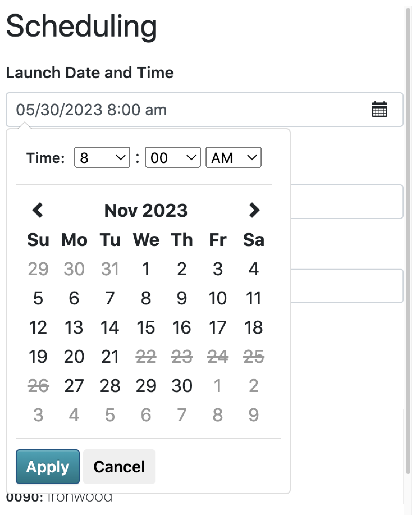Go to next month arrow
The height and width of the screenshot is (515, 420).
coord(254,210)
